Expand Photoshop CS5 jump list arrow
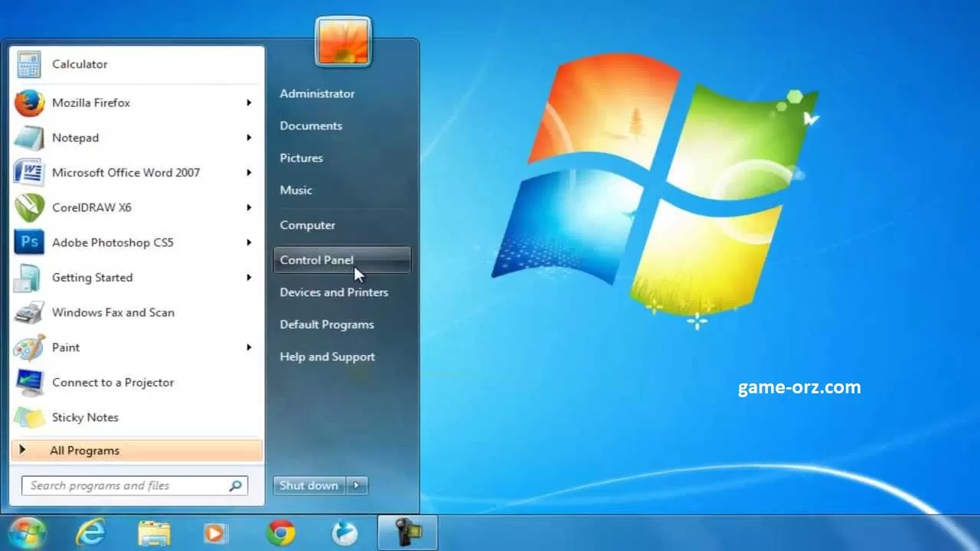The width and height of the screenshot is (980, 551). click(x=249, y=243)
